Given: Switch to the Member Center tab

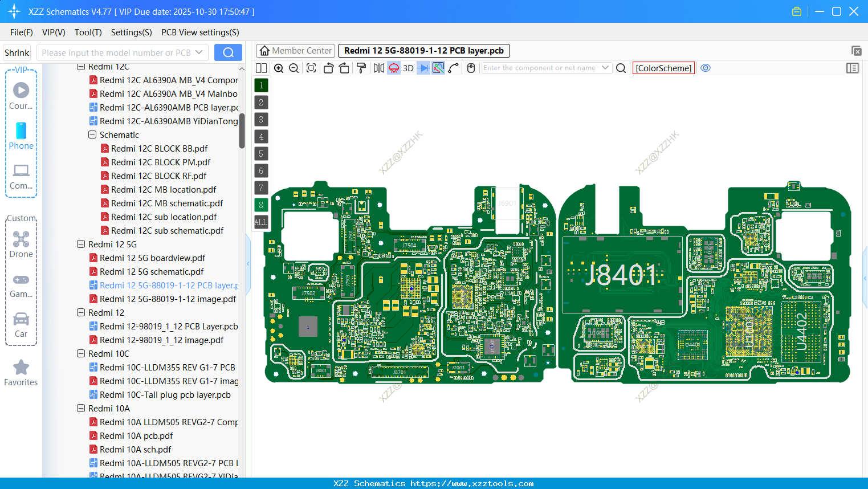Looking at the screenshot, I should [x=295, y=50].
